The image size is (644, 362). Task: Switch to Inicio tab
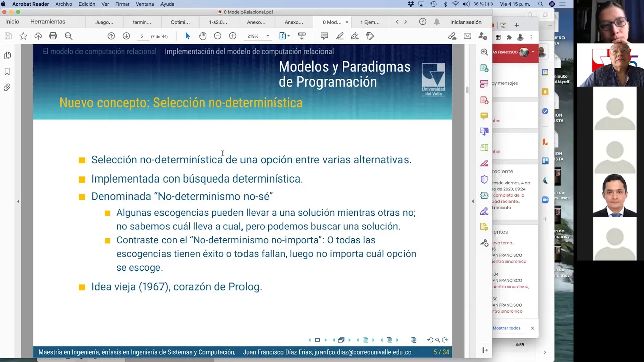pyautogui.click(x=12, y=22)
